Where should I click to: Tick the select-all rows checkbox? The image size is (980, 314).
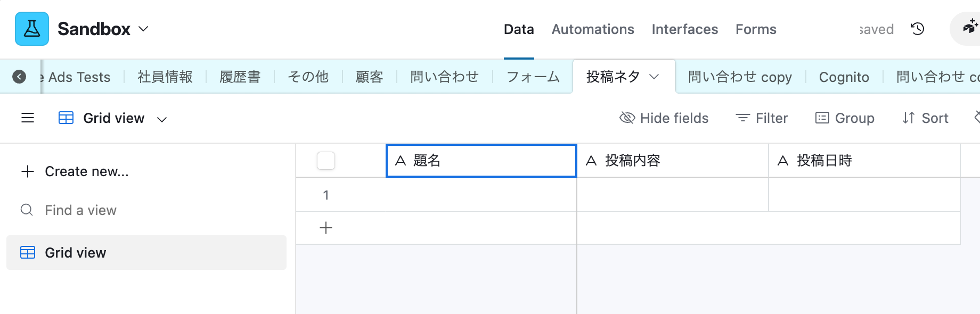tap(326, 161)
